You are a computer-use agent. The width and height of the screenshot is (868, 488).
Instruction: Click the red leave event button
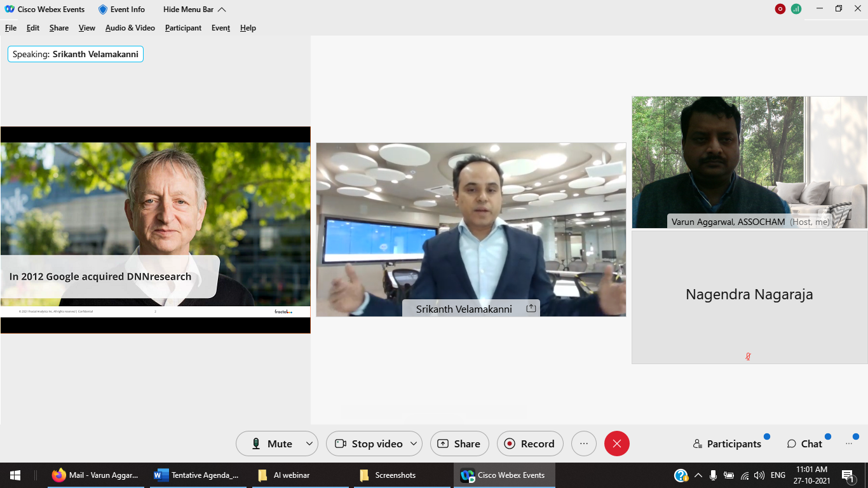click(616, 444)
